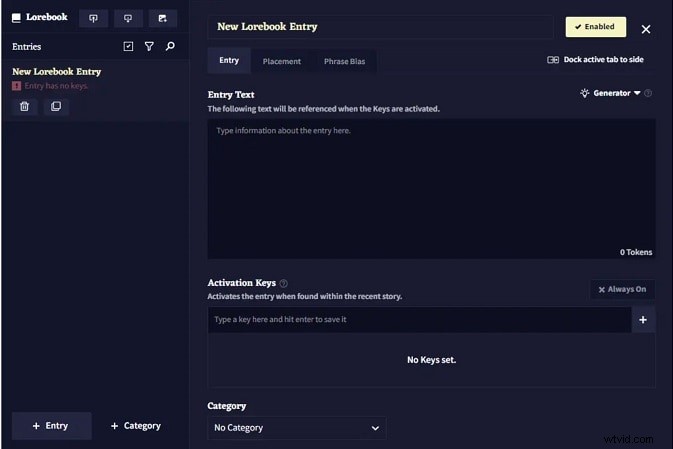
Task: Click the Lorebook image icon button
Action: click(162, 18)
